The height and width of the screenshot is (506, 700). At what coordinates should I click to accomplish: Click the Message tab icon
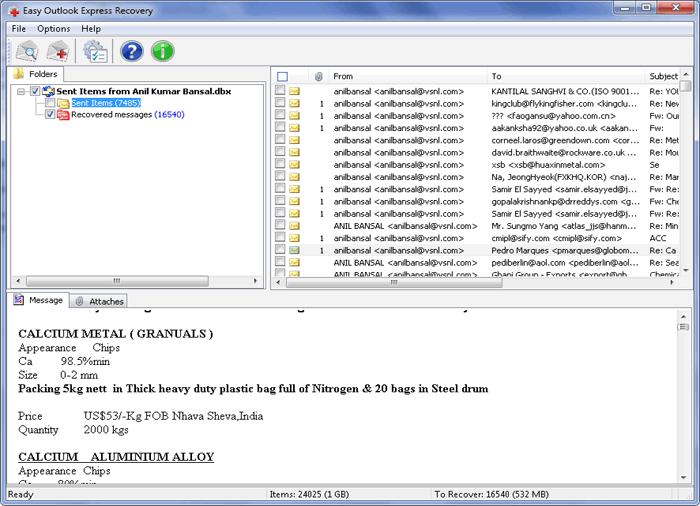(18, 300)
